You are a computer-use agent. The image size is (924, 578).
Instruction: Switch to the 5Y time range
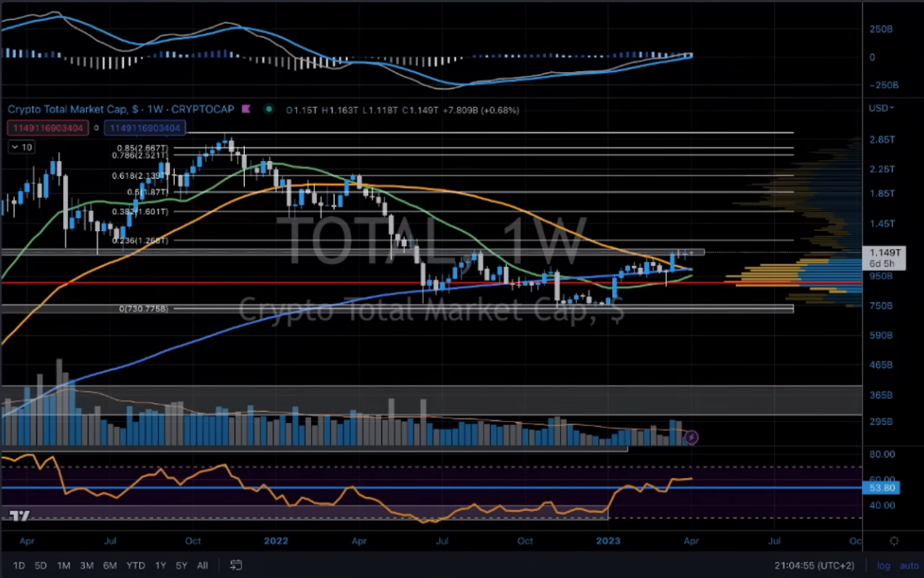(x=181, y=566)
